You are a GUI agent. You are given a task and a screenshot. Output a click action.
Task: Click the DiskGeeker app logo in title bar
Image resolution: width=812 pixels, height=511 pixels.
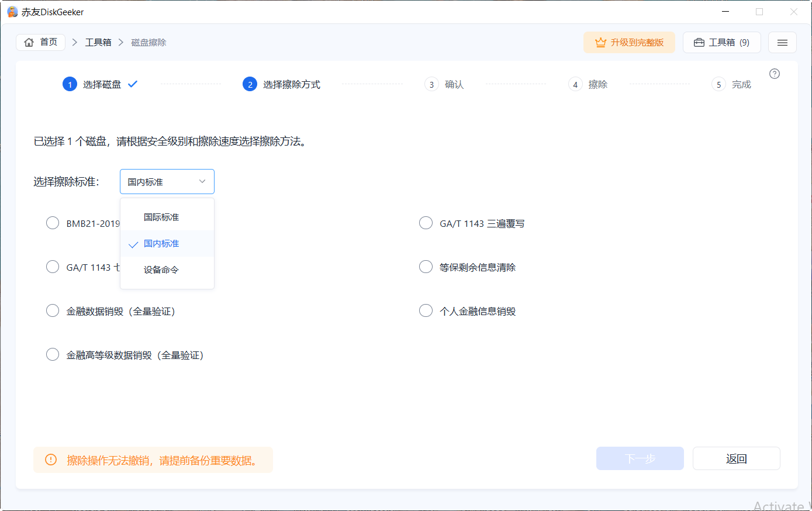click(x=12, y=12)
